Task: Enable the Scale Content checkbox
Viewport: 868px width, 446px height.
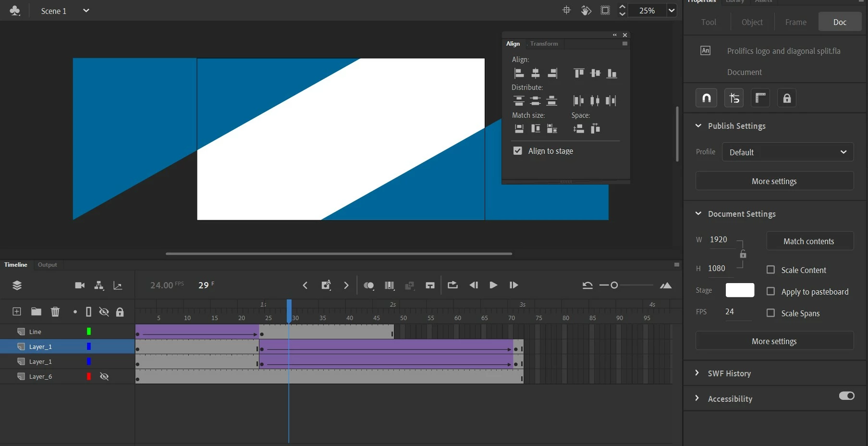Action: (x=770, y=270)
